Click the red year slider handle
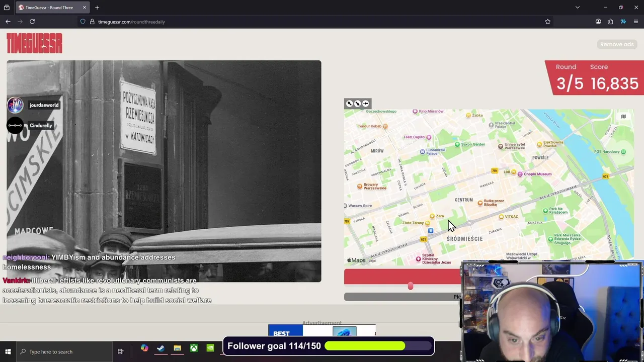The height and width of the screenshot is (362, 644). (411, 286)
